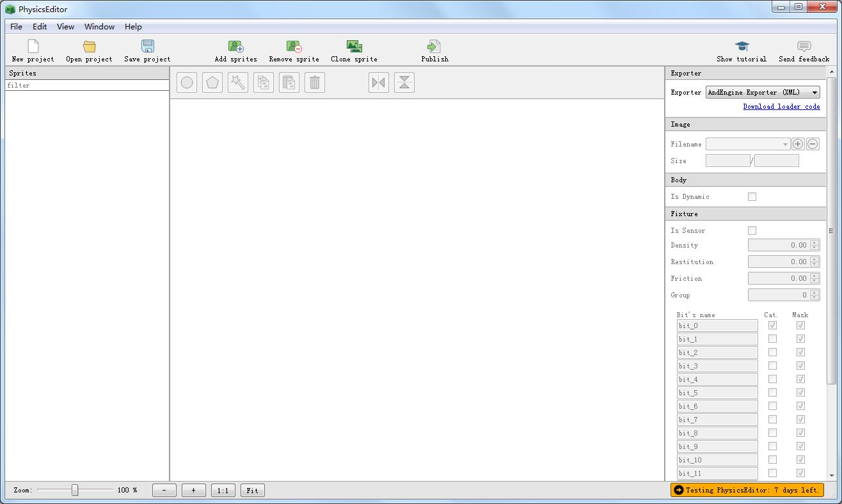The image size is (842, 504).
Task: Click the paste shapes icon
Action: point(289,83)
